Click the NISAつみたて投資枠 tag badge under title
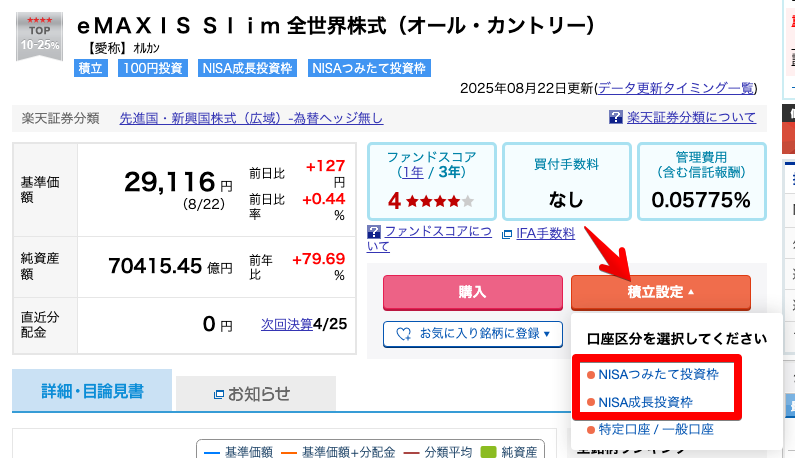This screenshot has width=795, height=458. 369,68
